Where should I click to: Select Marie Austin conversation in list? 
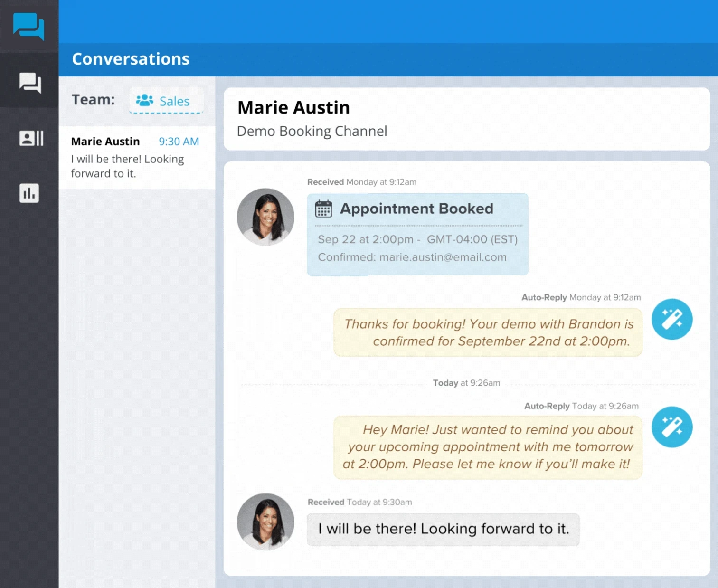tap(137, 158)
